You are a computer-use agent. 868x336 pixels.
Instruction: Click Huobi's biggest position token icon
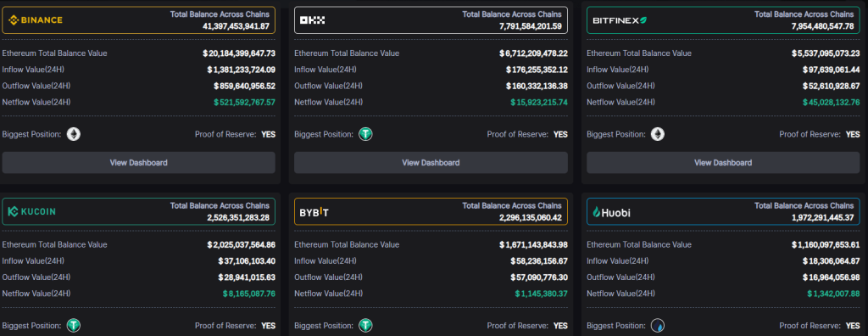pos(658,326)
